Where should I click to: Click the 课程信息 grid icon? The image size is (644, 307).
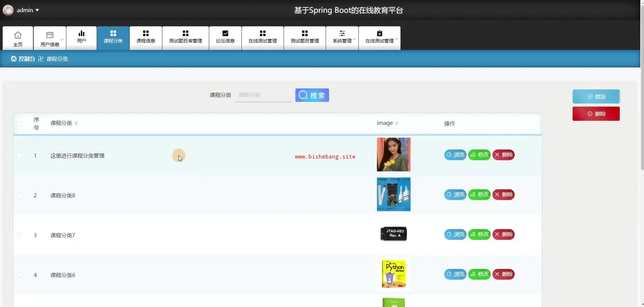[146, 33]
